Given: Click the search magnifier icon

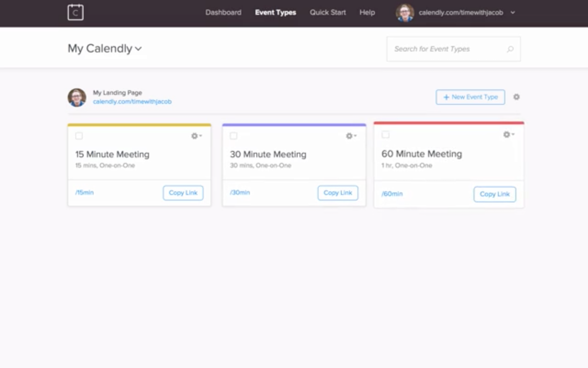Looking at the screenshot, I should click(x=510, y=49).
